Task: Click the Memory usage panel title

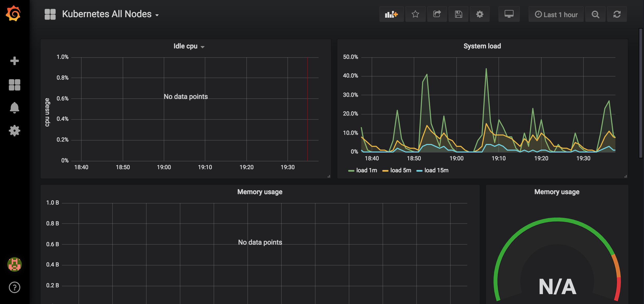Action: tap(260, 192)
